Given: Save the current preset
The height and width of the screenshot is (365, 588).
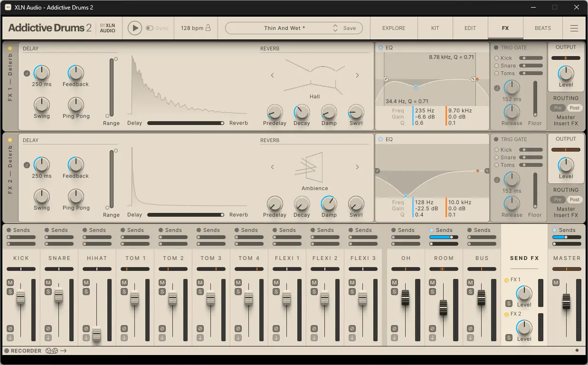Looking at the screenshot, I should [x=350, y=28].
